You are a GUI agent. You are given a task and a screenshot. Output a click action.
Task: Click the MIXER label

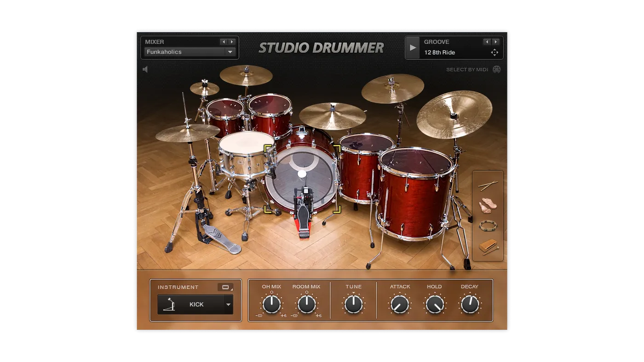pos(155,42)
